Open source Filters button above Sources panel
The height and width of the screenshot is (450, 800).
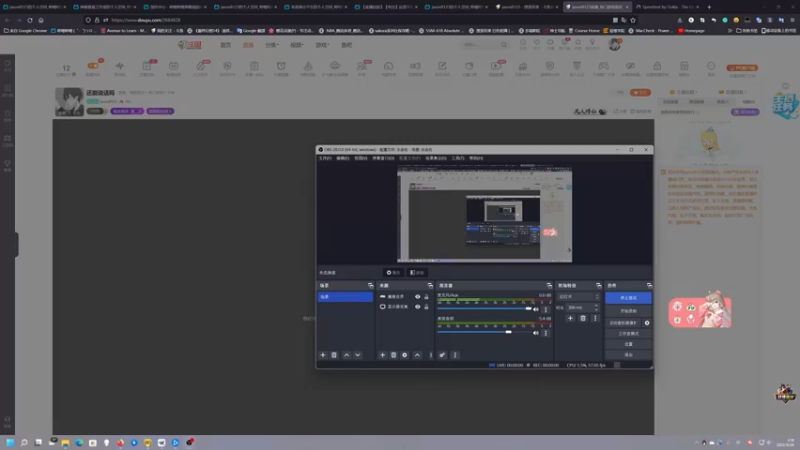[x=417, y=272]
